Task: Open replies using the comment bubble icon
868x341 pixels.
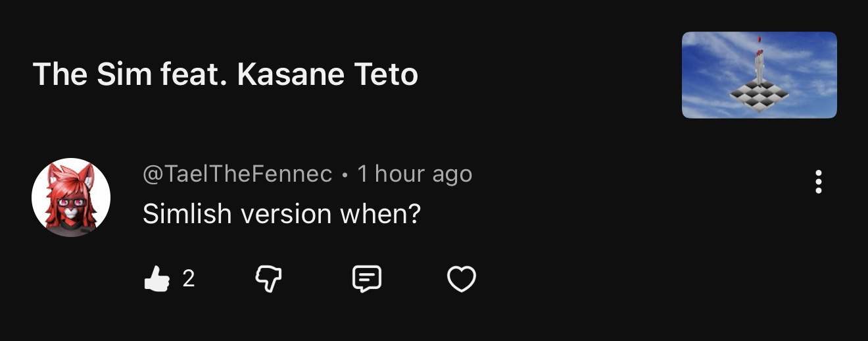Action: coord(366,279)
